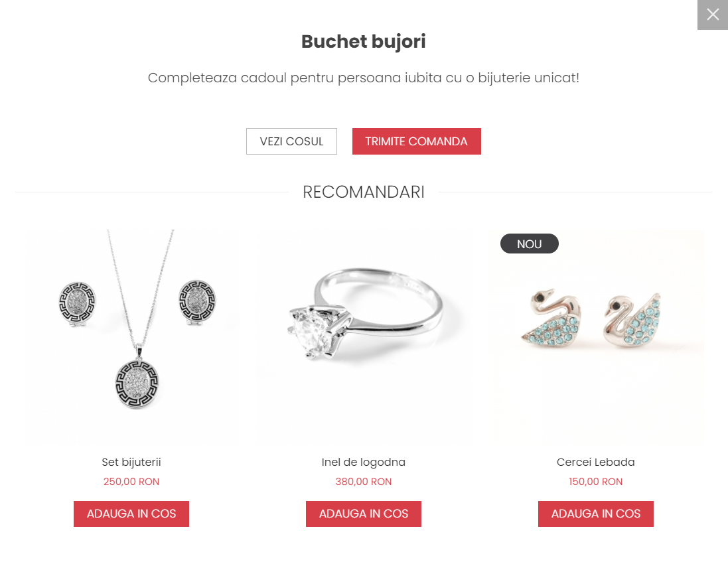Click the VEZI COSUL button
The height and width of the screenshot is (566, 728).
(291, 141)
